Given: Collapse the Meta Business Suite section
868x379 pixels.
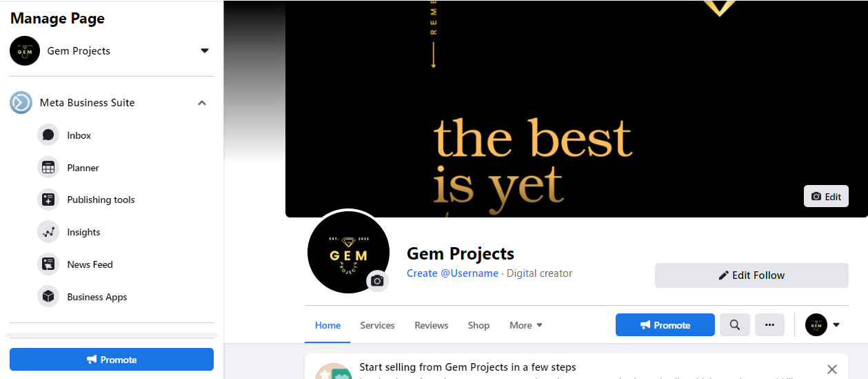Looking at the screenshot, I should (x=202, y=103).
